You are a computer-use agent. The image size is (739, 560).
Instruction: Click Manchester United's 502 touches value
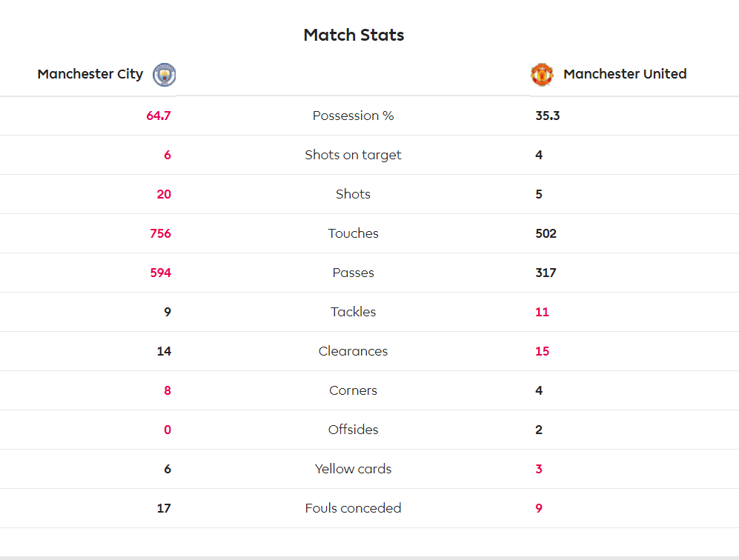pos(546,233)
